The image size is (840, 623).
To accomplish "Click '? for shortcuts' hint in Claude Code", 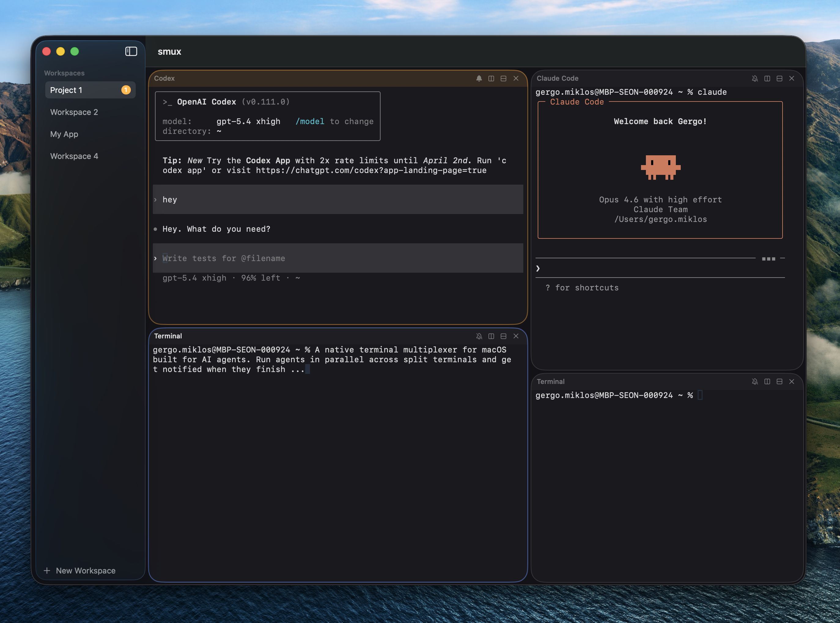I will tap(582, 288).
